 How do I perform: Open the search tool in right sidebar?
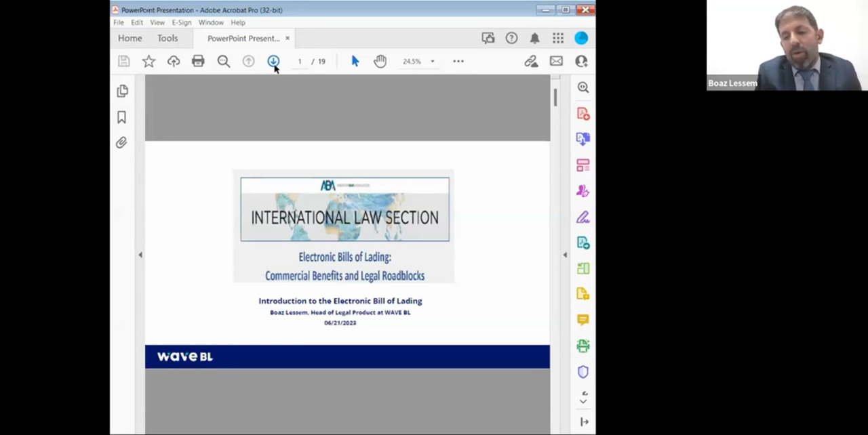click(583, 87)
